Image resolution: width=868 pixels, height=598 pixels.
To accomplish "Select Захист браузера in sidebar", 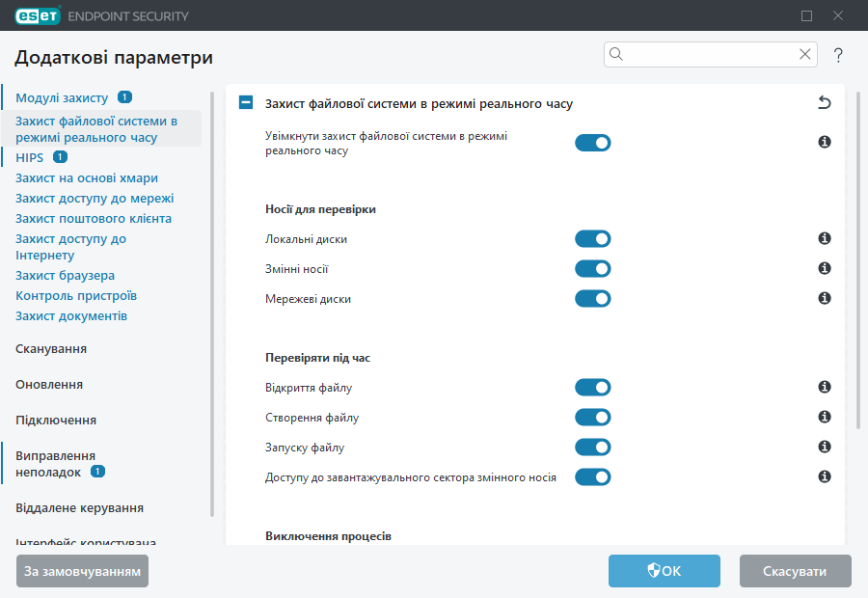I will (x=65, y=276).
